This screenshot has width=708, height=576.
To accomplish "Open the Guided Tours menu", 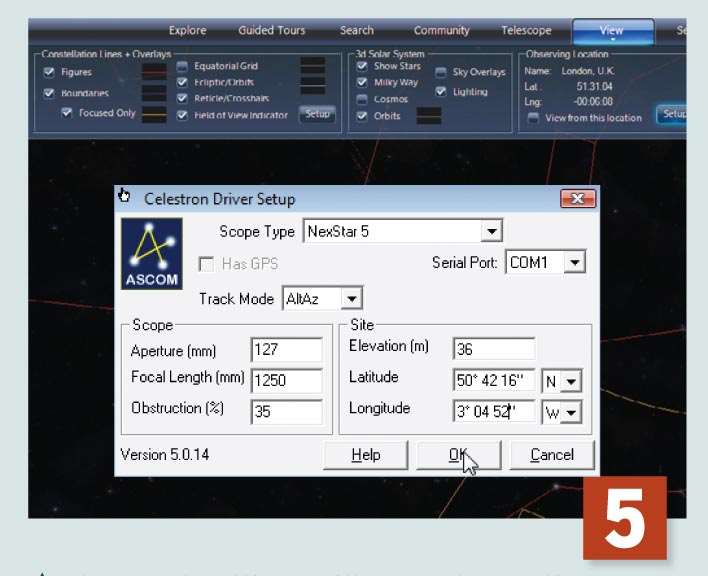I will pyautogui.click(x=272, y=30).
